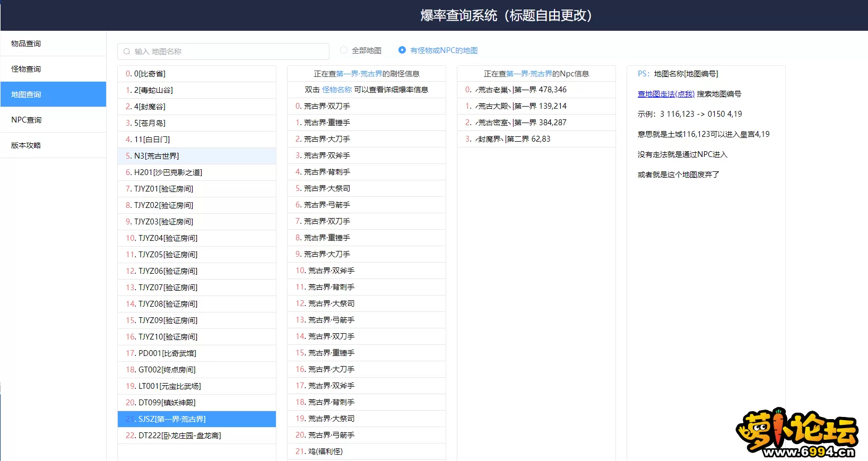Select map row PD001[比奇武馆]
The height and width of the screenshot is (461, 868).
point(197,353)
